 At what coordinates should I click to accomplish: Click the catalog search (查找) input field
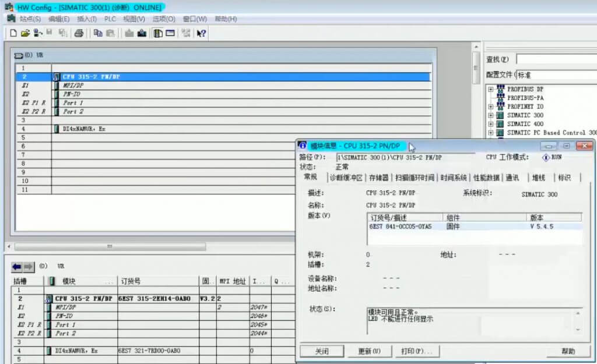click(557, 59)
